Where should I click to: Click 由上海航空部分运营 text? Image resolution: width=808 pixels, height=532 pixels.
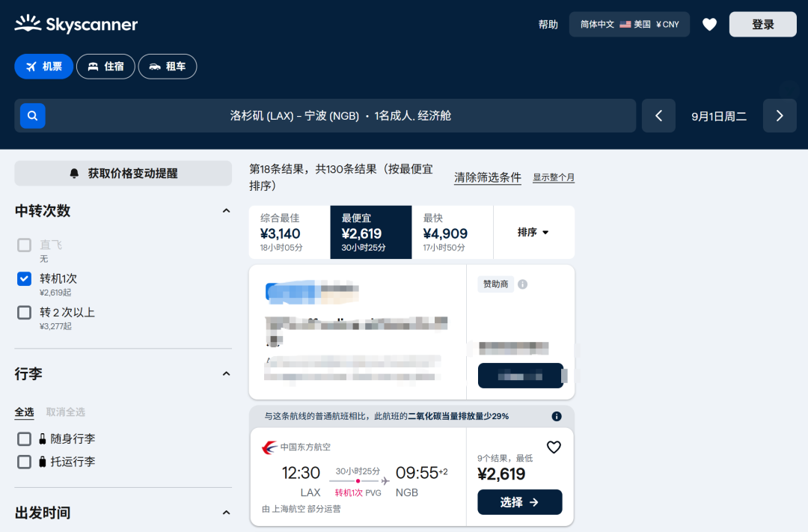pos(302,509)
